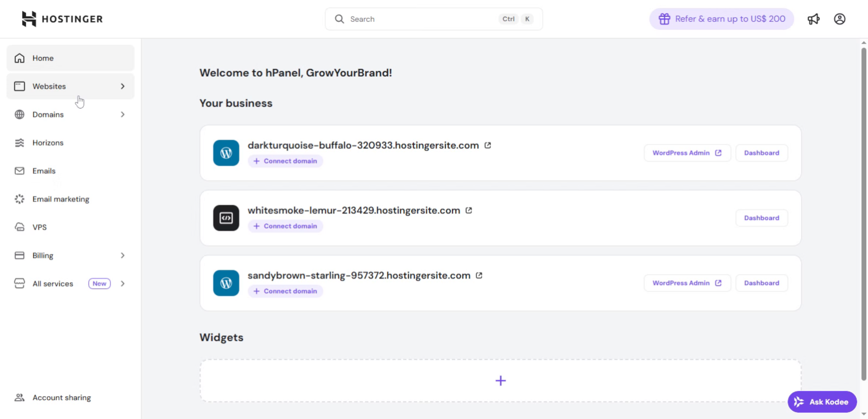Connect domain for whitesmoke-lemur site
The image size is (868, 419).
click(285, 226)
